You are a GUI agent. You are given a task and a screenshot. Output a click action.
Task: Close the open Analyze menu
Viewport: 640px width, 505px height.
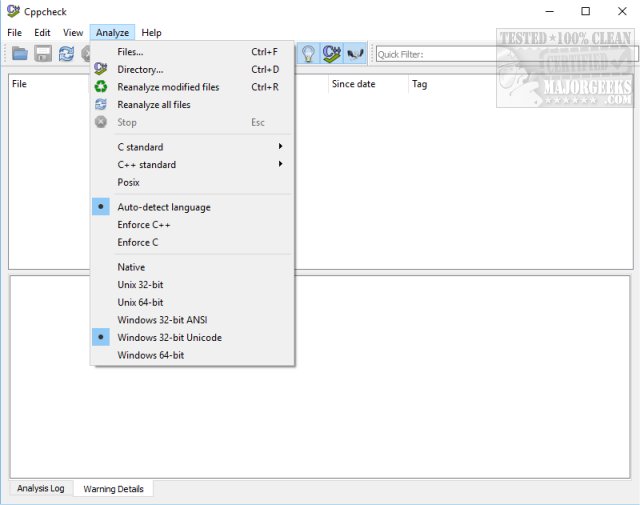[112, 33]
